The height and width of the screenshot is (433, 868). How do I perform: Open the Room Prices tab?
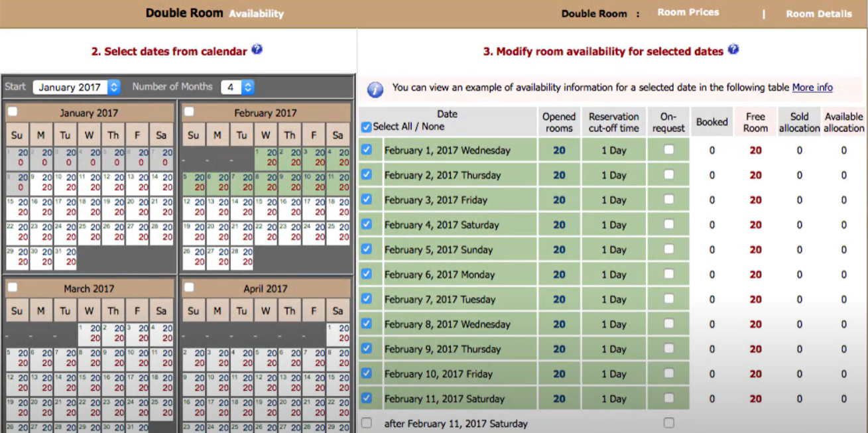click(x=688, y=11)
